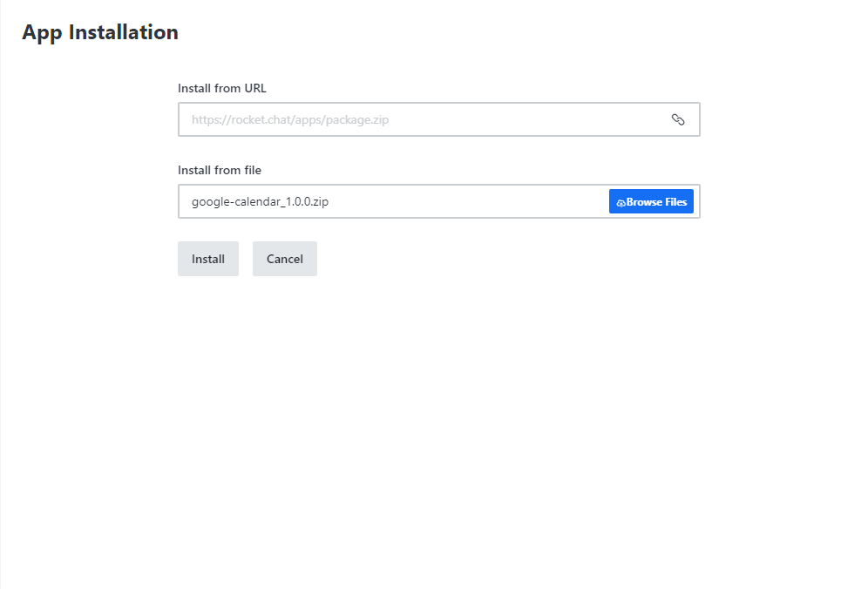The height and width of the screenshot is (589, 868).
Task: Click the 'Install from URL' label
Action: [x=222, y=88]
